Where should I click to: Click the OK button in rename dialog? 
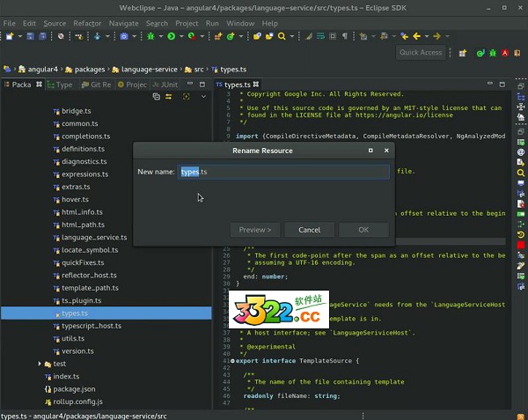coord(363,230)
